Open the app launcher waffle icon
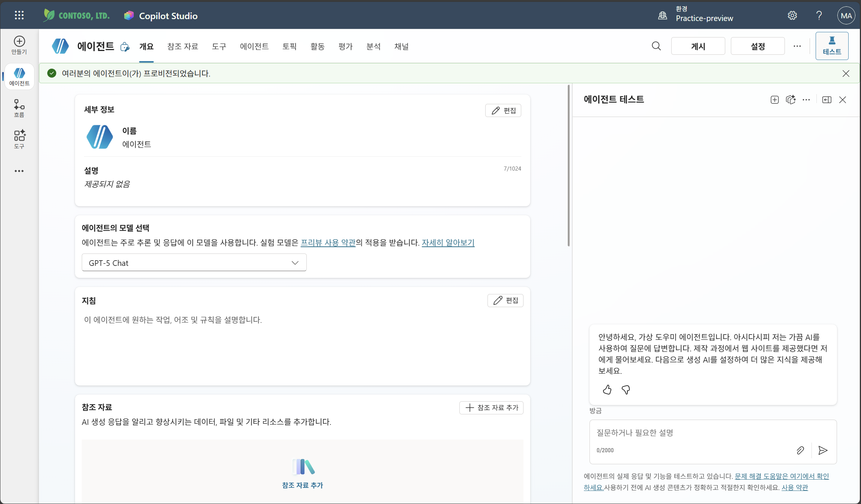 19,15
